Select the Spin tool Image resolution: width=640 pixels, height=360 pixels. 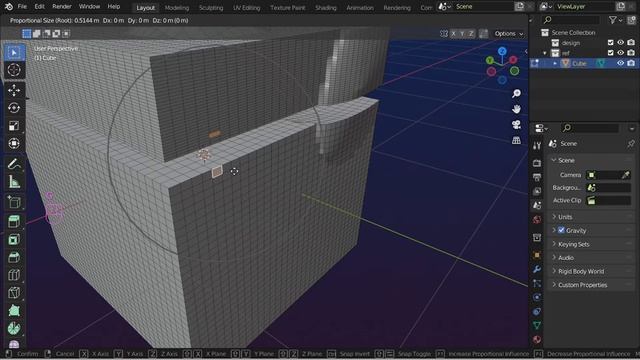point(14,329)
